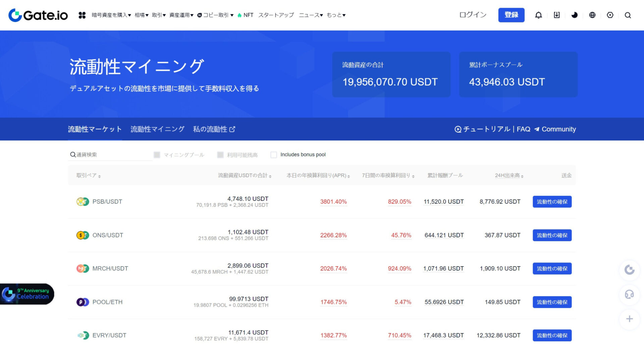This screenshot has width=644, height=347.
Task: Click the 11,520.0 USDT reward pool value
Action: click(443, 202)
